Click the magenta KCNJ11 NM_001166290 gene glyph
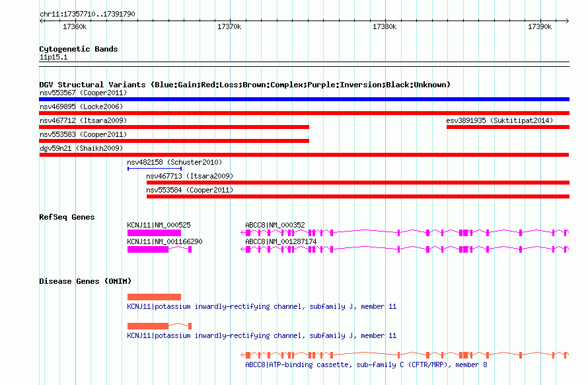588x385 pixels. [x=159, y=250]
